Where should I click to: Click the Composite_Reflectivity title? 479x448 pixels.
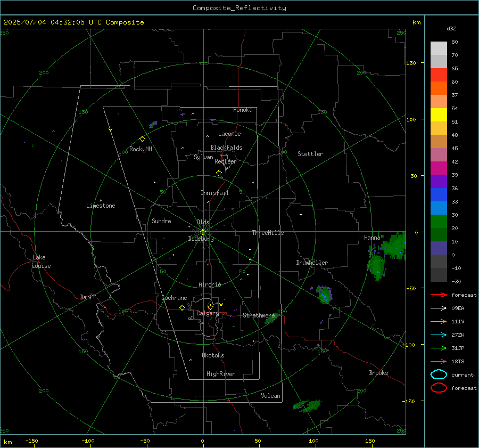point(240,8)
